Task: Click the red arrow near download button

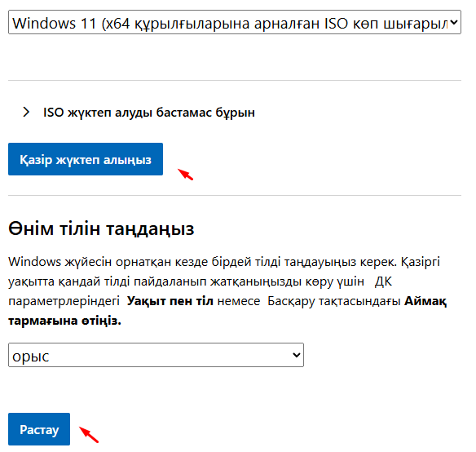Action: point(186,175)
